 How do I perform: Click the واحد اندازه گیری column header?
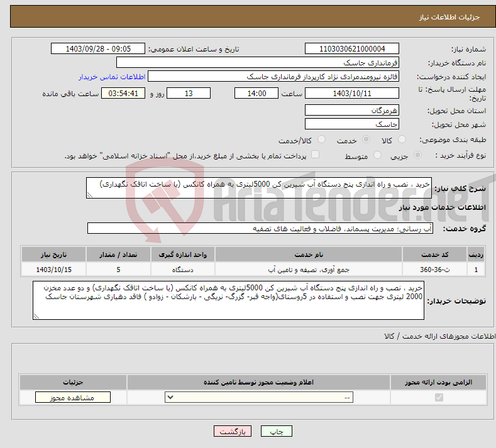pos(183,254)
